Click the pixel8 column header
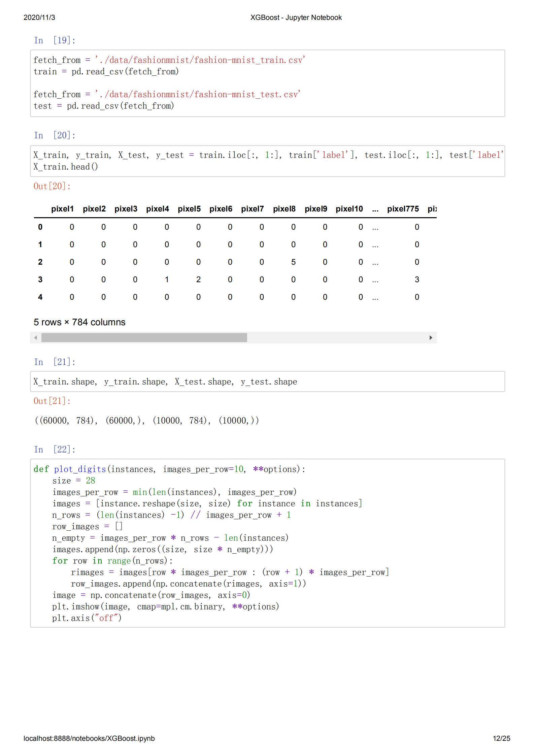Viewport: 534px width, 756px height. click(x=284, y=209)
